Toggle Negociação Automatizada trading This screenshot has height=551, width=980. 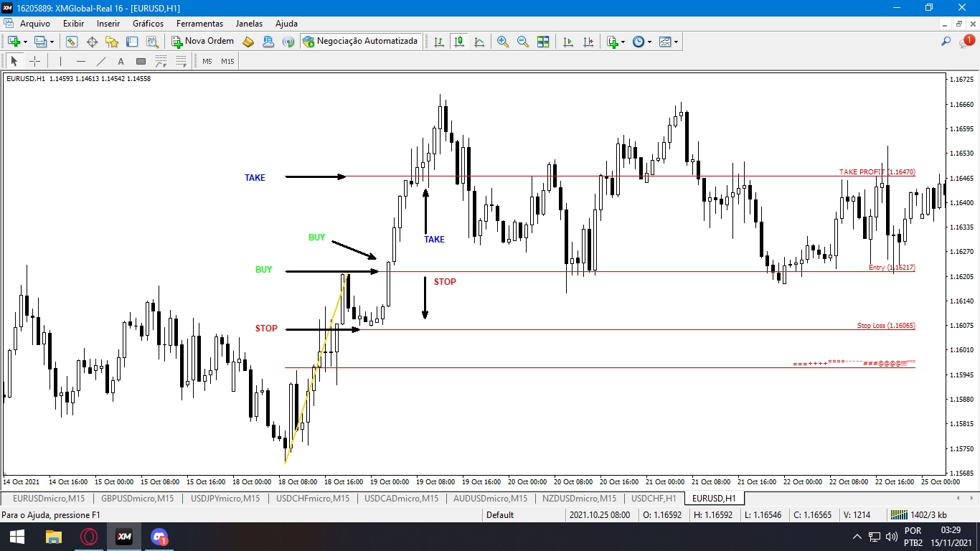[360, 42]
